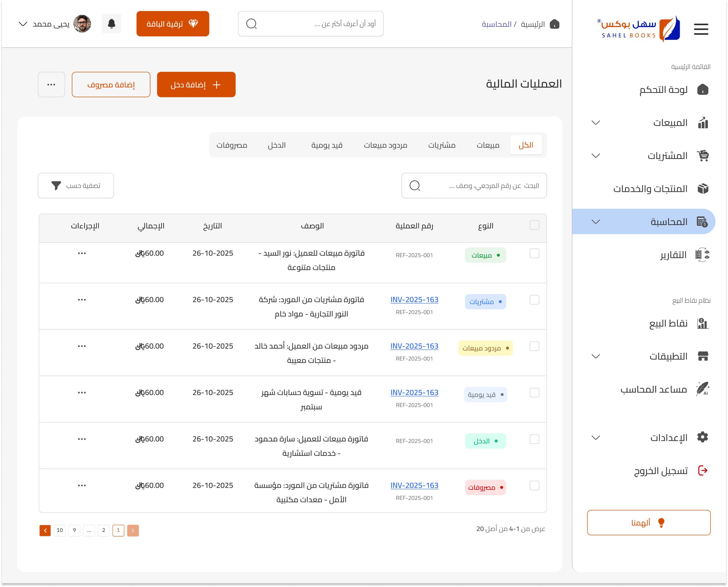Expand the الإعدادات sidebar chevron

595,438
